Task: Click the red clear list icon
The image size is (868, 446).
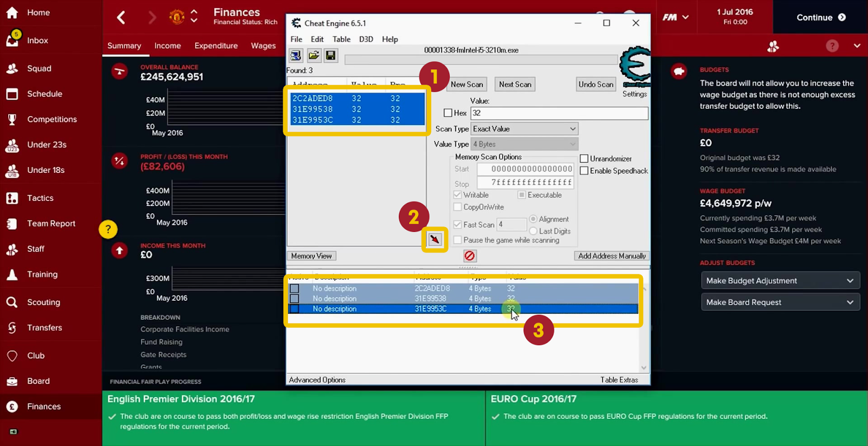Action: click(x=470, y=256)
